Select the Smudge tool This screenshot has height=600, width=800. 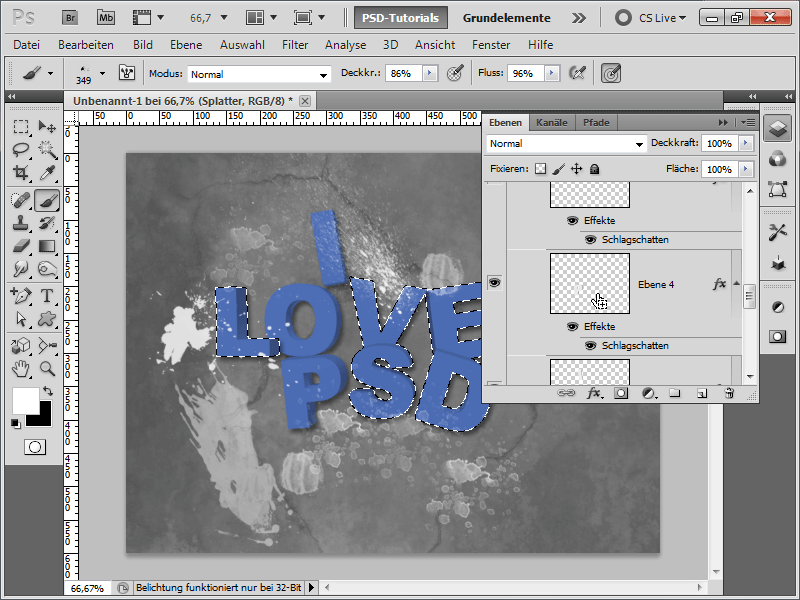pyautogui.click(x=21, y=269)
